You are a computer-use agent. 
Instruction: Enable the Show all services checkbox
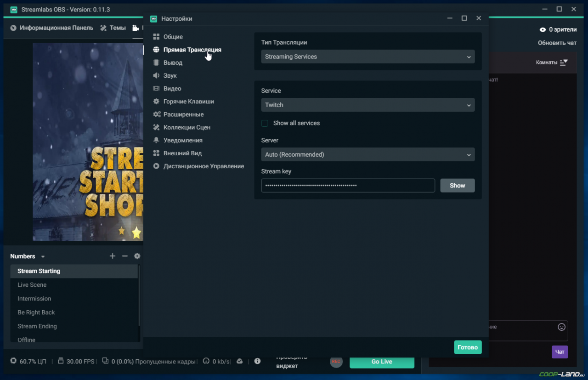(x=265, y=123)
